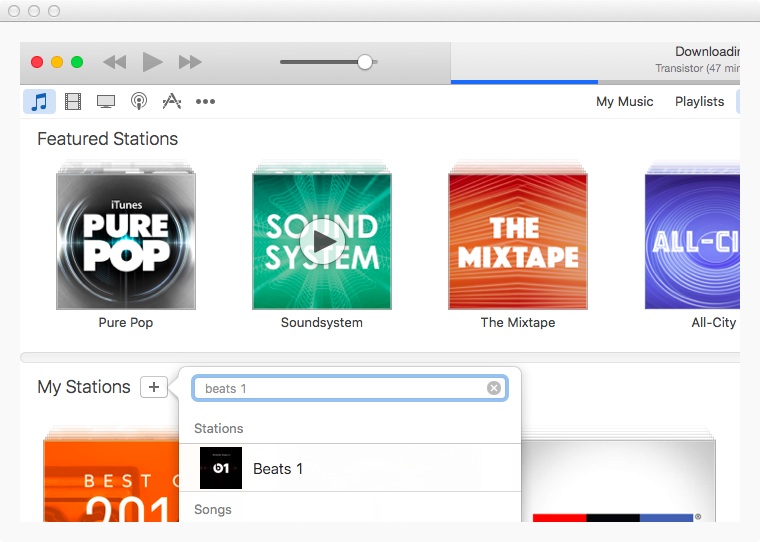This screenshot has width=760, height=542.
Task: Open the My Music tab
Action: [624, 101]
